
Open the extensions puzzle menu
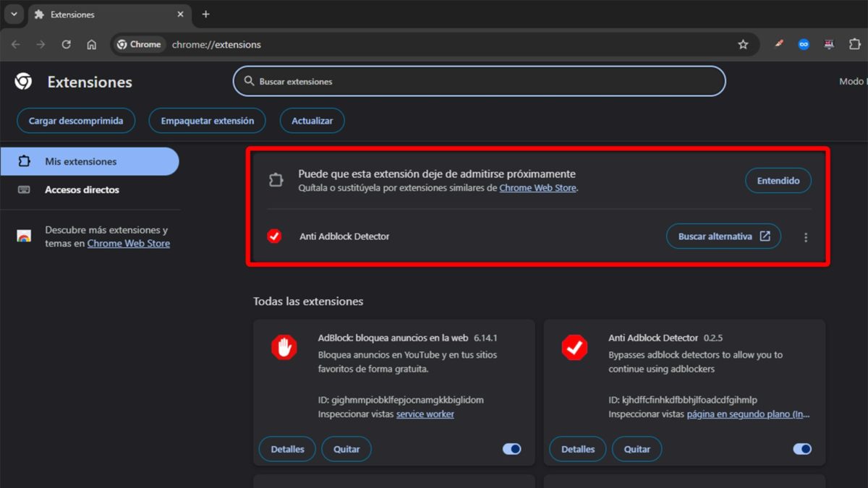tap(855, 44)
